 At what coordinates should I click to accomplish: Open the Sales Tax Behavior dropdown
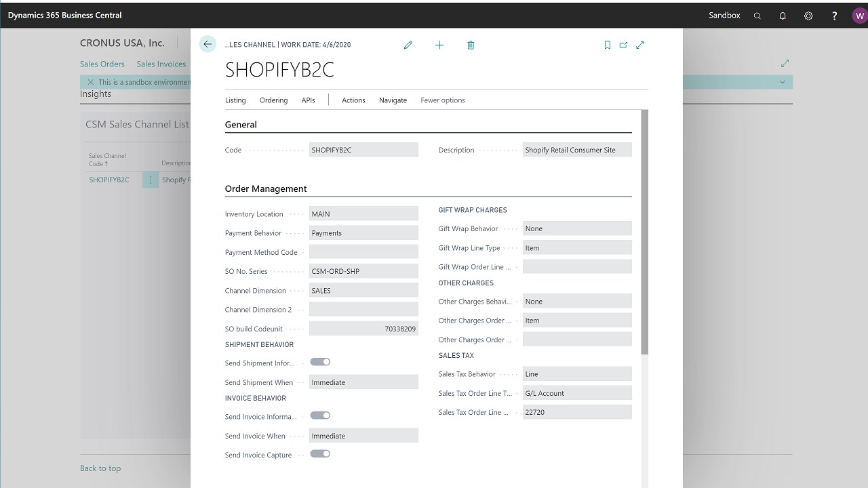577,373
